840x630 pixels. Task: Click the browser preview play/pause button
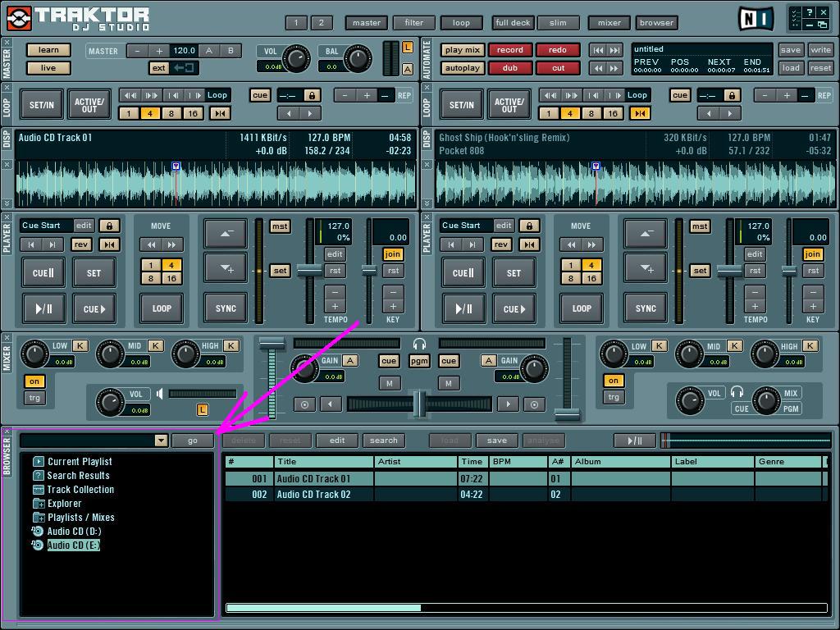click(635, 441)
